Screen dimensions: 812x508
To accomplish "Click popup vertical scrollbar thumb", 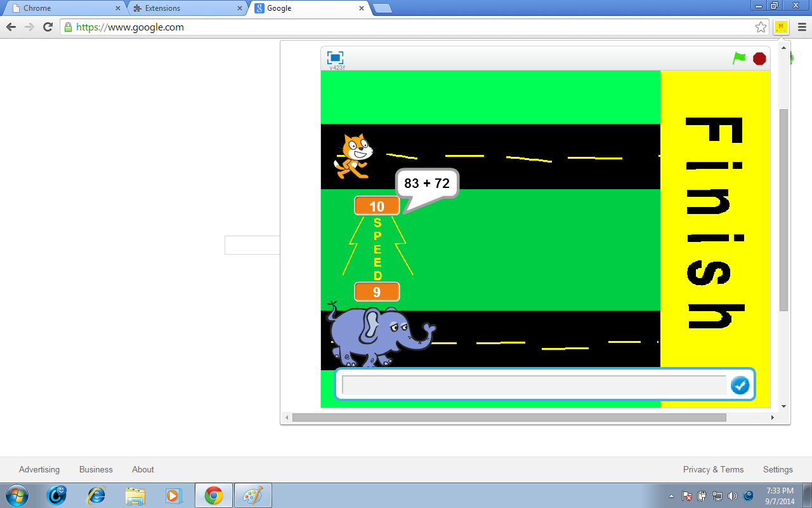I will [x=783, y=210].
